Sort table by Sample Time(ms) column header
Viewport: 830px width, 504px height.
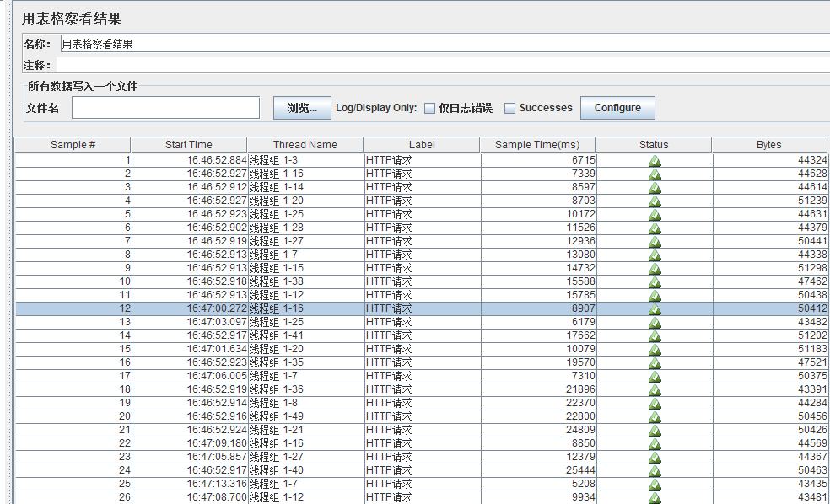point(537,145)
